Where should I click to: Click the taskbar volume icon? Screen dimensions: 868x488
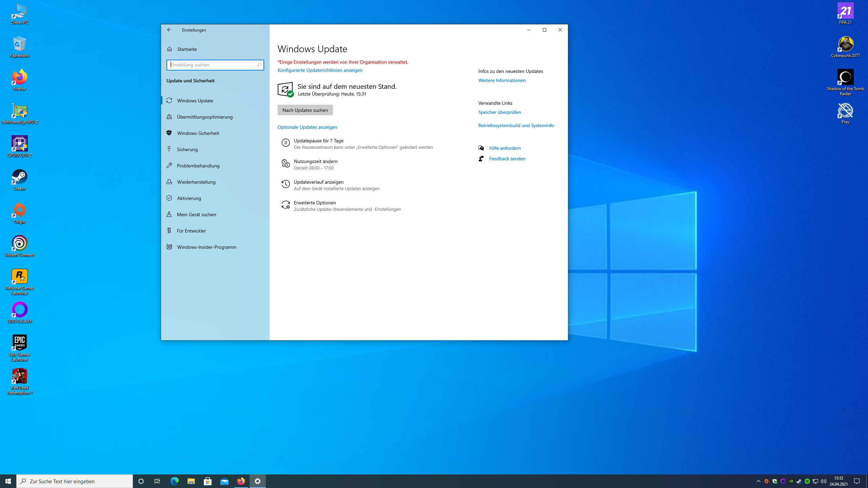click(823, 481)
